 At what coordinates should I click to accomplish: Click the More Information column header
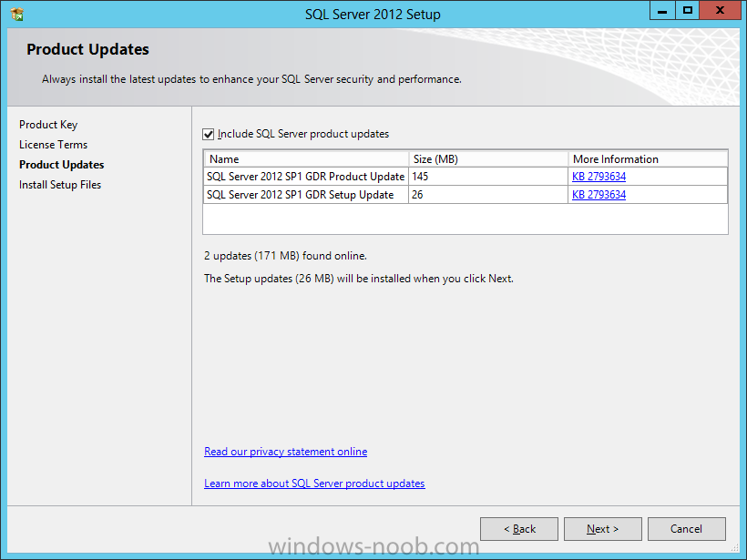[x=648, y=159]
